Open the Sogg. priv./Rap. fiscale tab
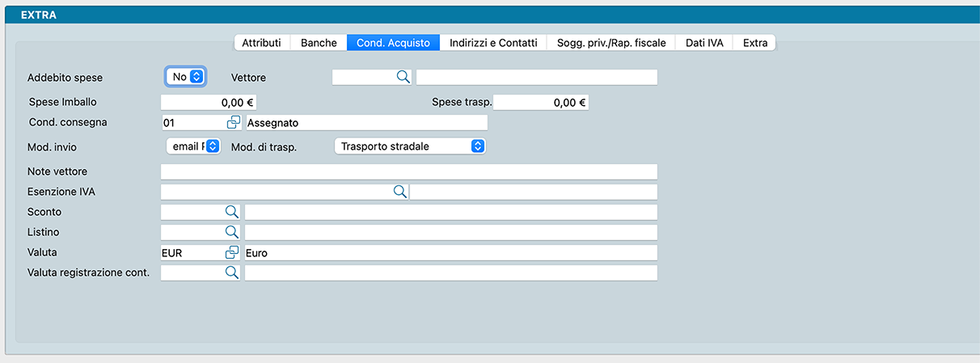 coord(611,43)
